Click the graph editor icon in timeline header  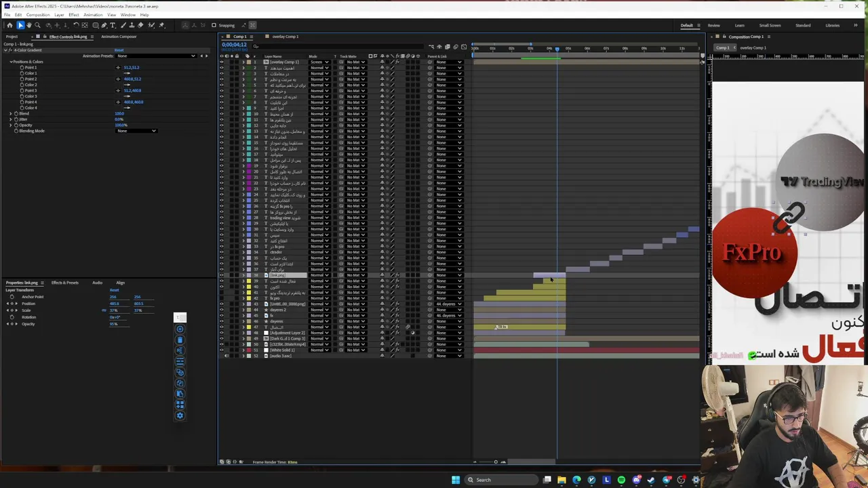[463, 47]
